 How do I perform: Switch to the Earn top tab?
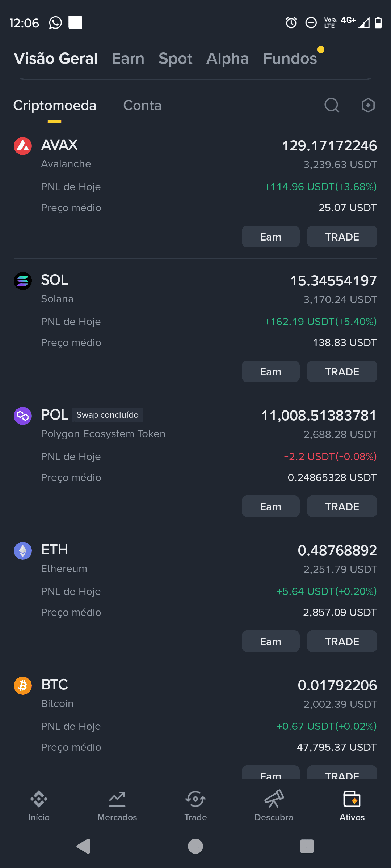coord(128,59)
